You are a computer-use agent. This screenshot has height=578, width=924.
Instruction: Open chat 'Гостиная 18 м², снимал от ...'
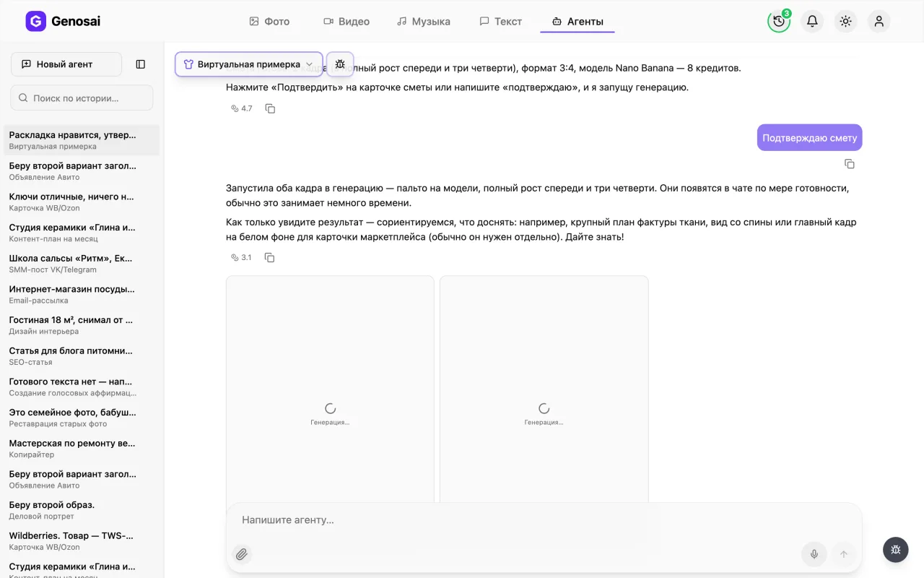tap(82, 325)
